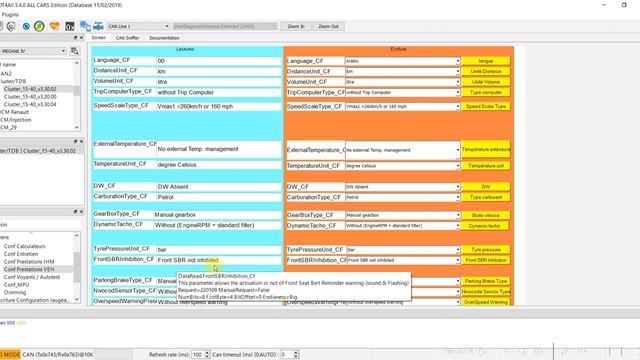Click the yellow Type carburant button
Viewport: 640px width, 360px height.
[486, 197]
